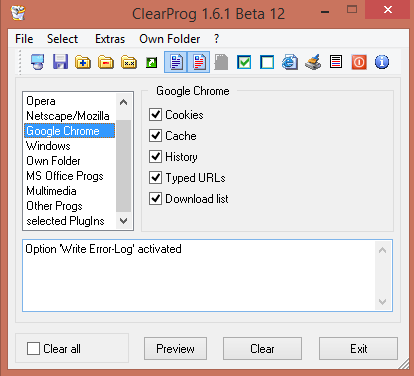Click log box scroll up arrow
The width and height of the screenshot is (414, 376).
click(382, 250)
